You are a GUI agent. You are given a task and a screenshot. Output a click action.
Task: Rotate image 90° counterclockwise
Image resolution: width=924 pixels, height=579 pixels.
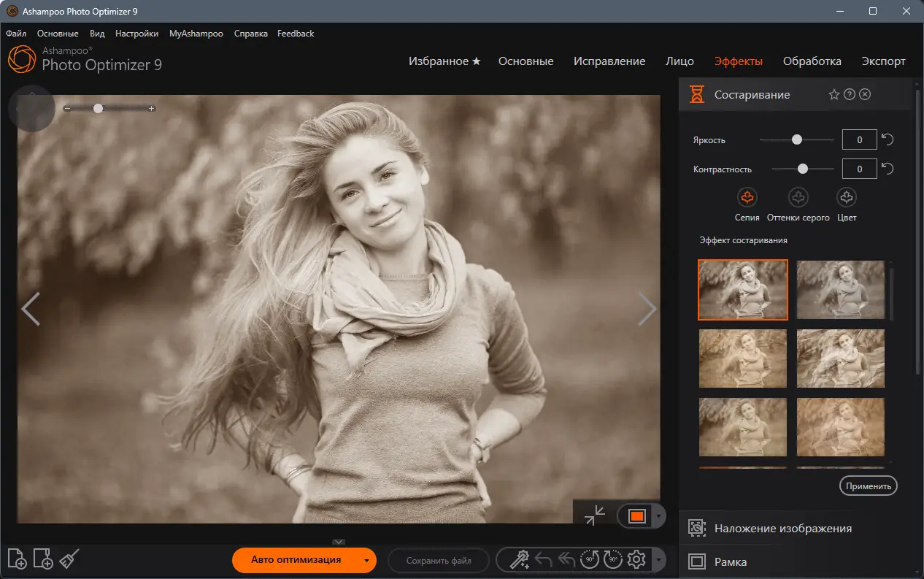[x=590, y=560]
